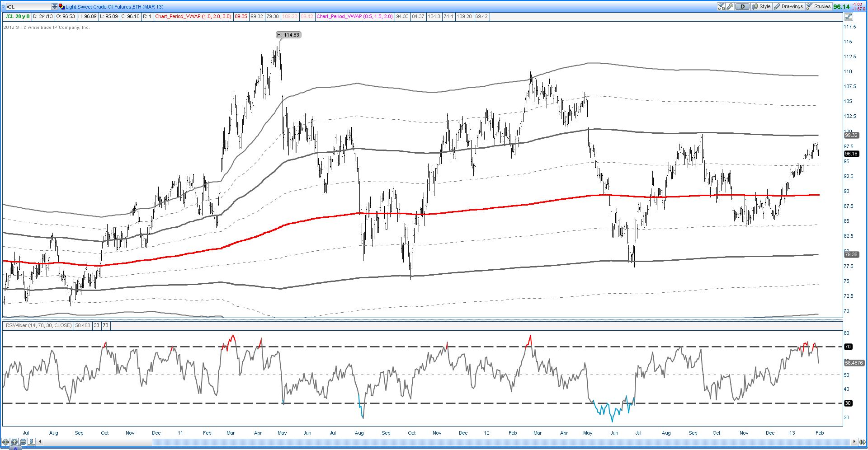This screenshot has height=450, width=868.
Task: Click the RSIWilder (14, 70, 30, CLOSE) study label
Action: coord(38,325)
